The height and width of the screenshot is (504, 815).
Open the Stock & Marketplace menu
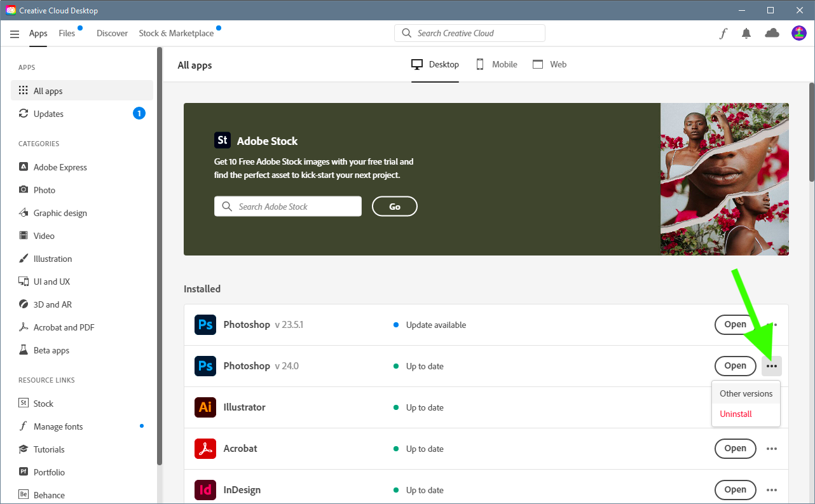coord(175,32)
